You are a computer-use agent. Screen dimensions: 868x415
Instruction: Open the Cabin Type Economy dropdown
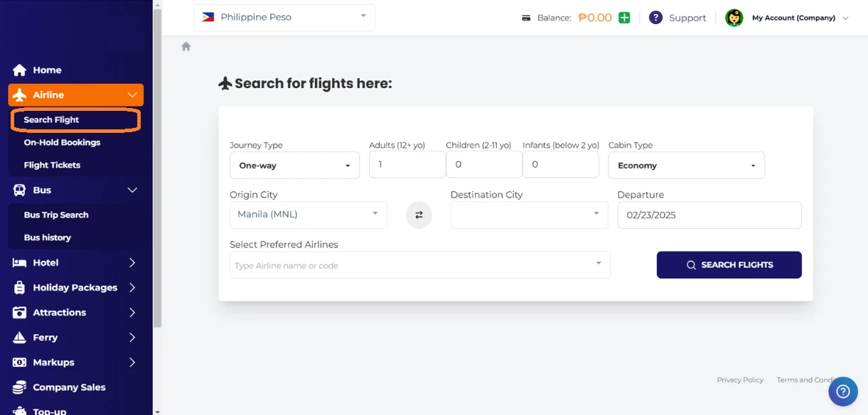(x=686, y=166)
